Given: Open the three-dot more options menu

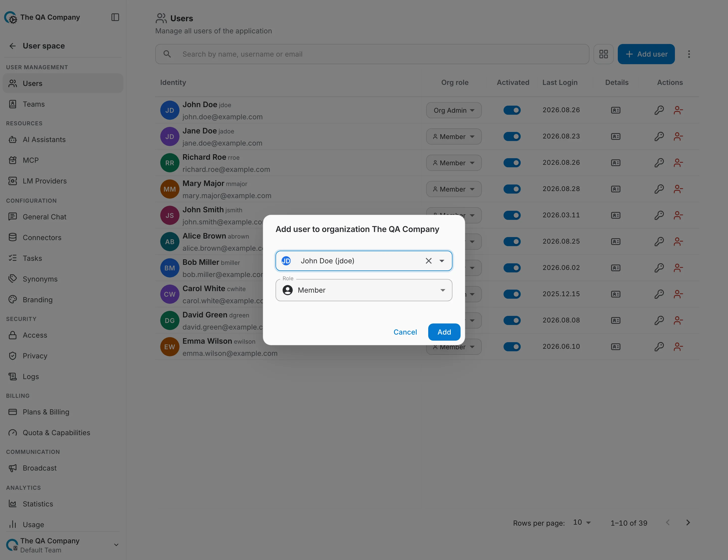Looking at the screenshot, I should [x=689, y=54].
